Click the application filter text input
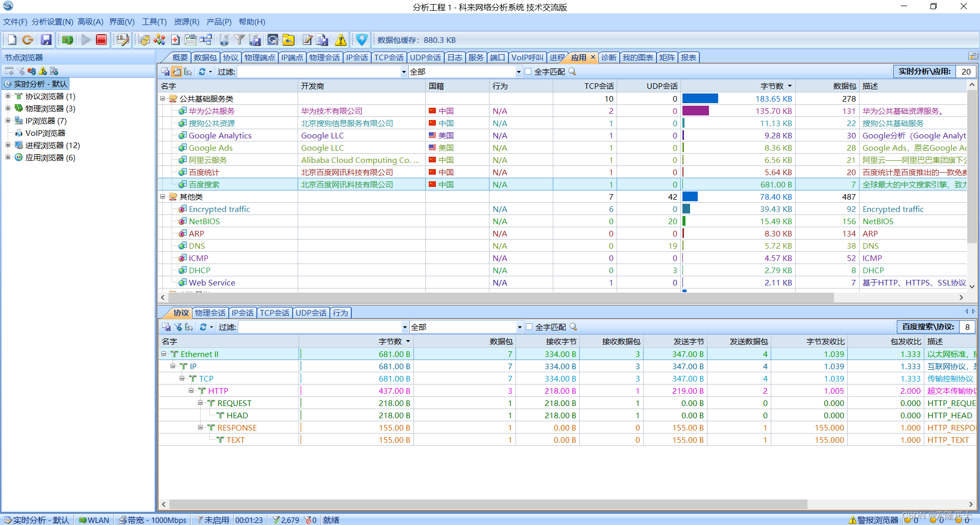The width and height of the screenshot is (980, 525). 319,71
